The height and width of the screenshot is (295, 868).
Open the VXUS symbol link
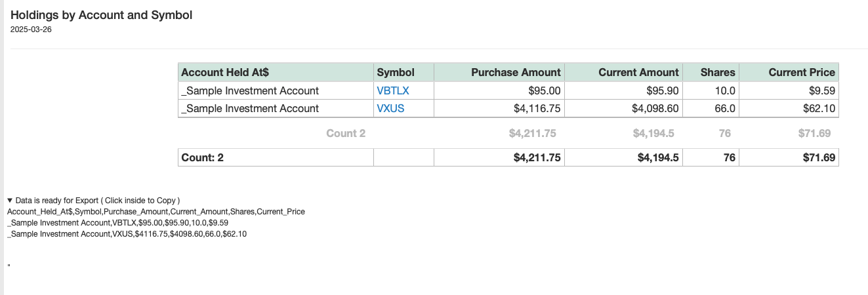(390, 108)
